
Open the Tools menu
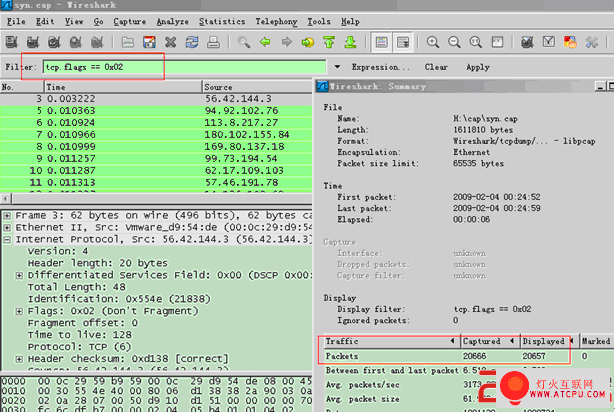319,22
